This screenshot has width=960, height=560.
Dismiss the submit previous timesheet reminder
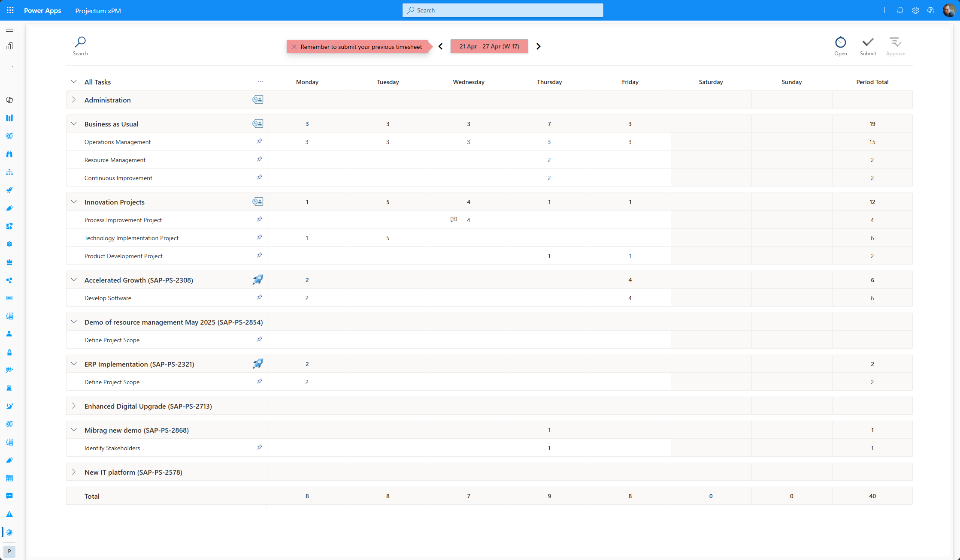[x=294, y=47]
